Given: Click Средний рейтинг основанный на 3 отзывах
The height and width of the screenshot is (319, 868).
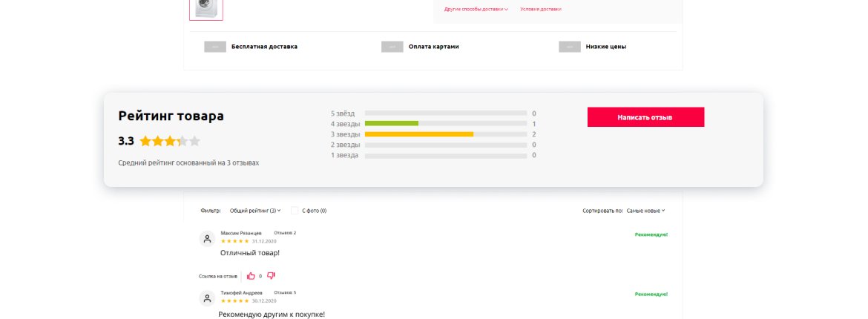Looking at the screenshot, I should point(188,162).
